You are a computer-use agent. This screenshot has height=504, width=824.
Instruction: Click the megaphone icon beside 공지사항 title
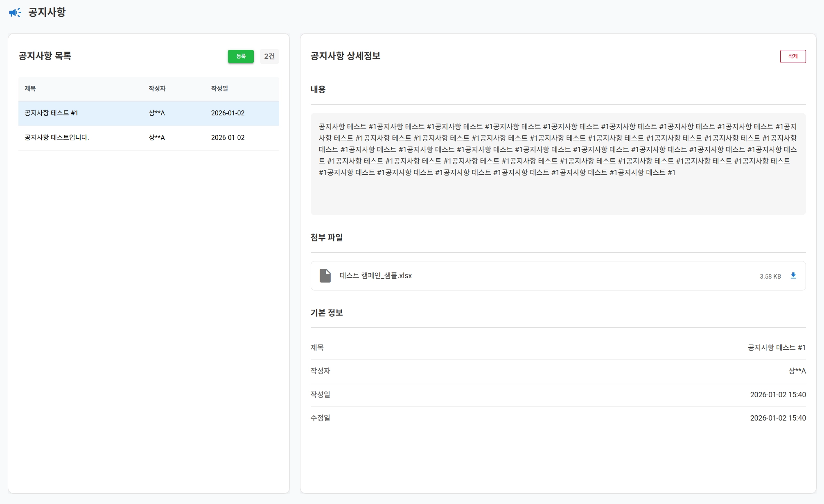pyautogui.click(x=15, y=13)
